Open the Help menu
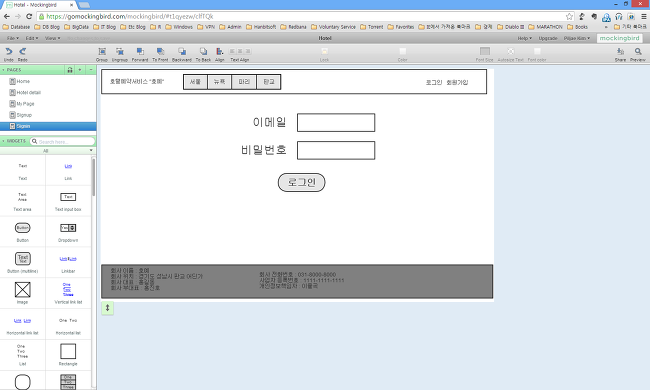This screenshot has width=650, height=390. click(524, 38)
